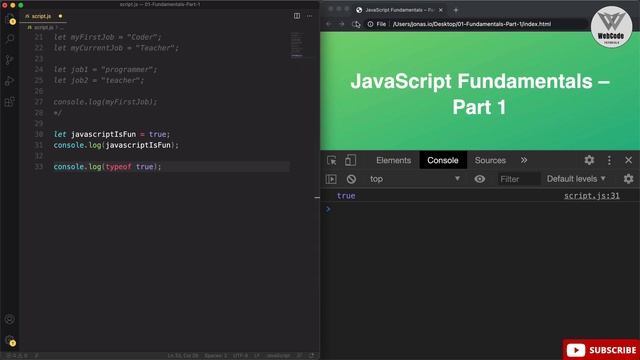Go forward in the browser
The image size is (640, 360).
[342, 24]
